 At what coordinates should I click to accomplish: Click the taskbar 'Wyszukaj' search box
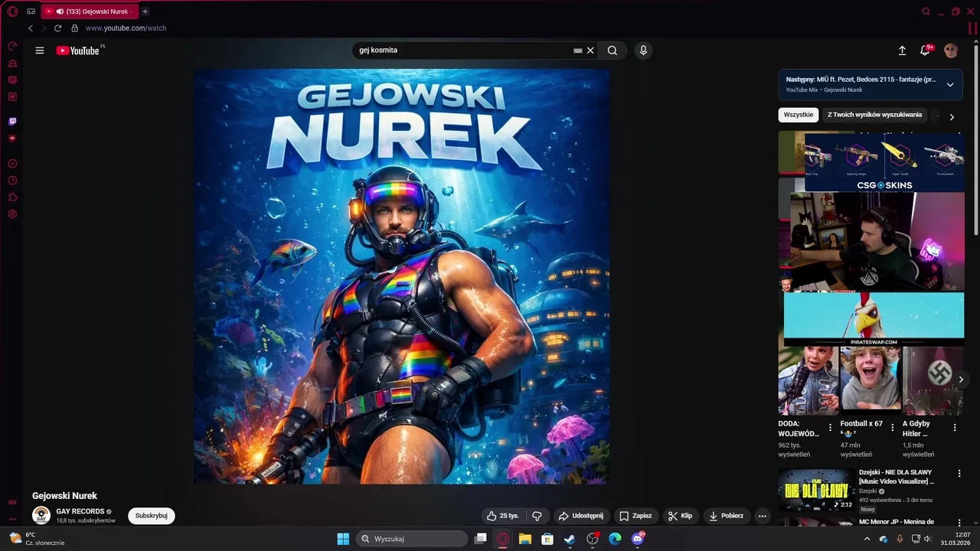(x=412, y=539)
